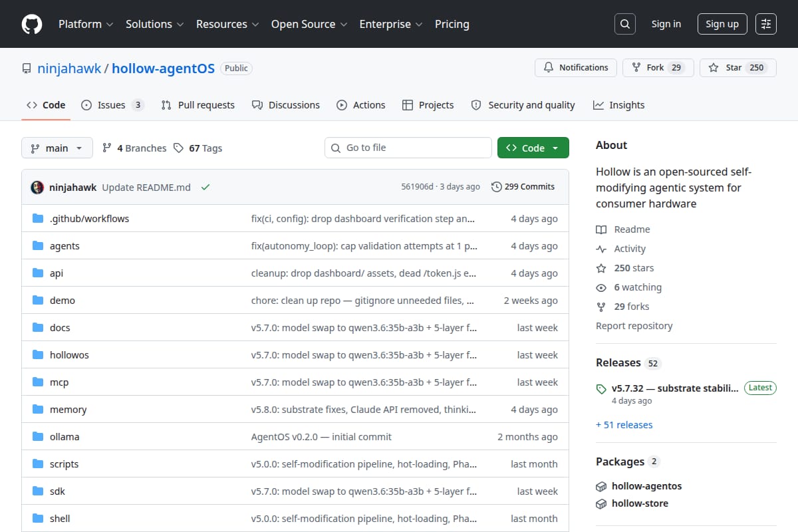Click the ollama folder icon
798x532 pixels.
(38, 437)
